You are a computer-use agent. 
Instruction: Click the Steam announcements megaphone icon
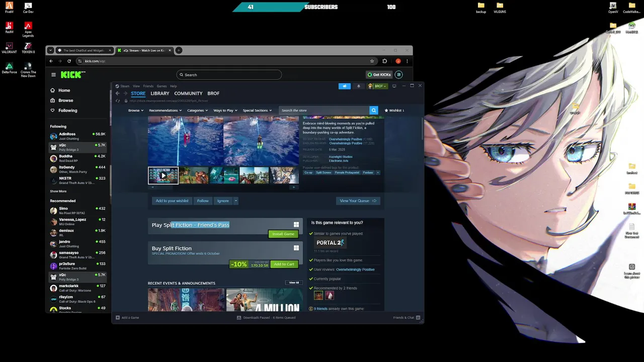coord(345,86)
